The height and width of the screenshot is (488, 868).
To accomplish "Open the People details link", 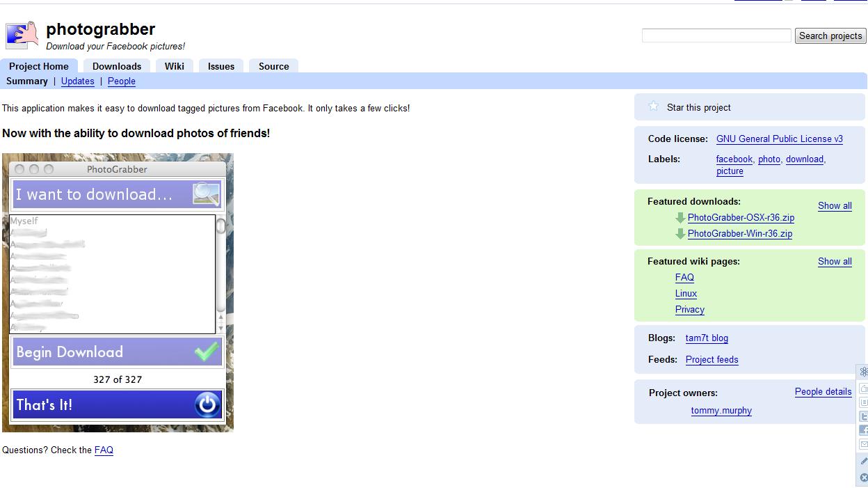I will [823, 391].
